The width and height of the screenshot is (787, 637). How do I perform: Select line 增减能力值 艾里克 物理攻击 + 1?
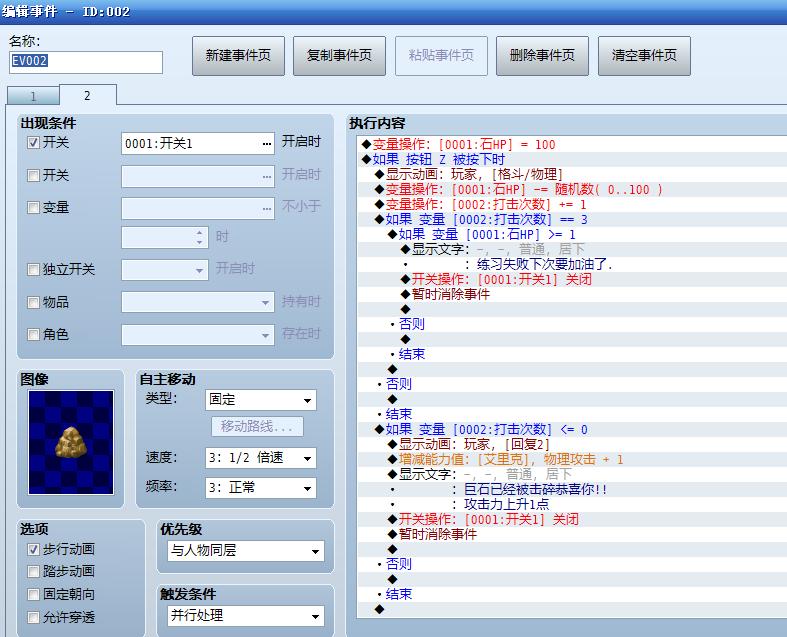click(572, 460)
